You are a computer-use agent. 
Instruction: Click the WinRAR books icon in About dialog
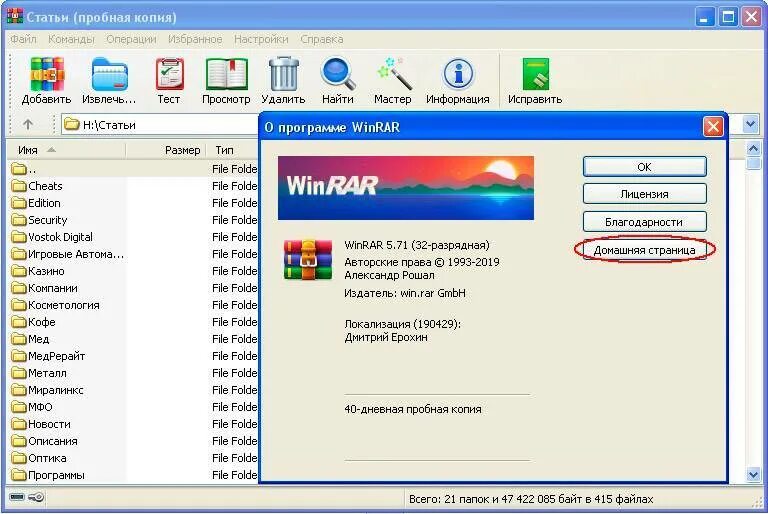[308, 260]
